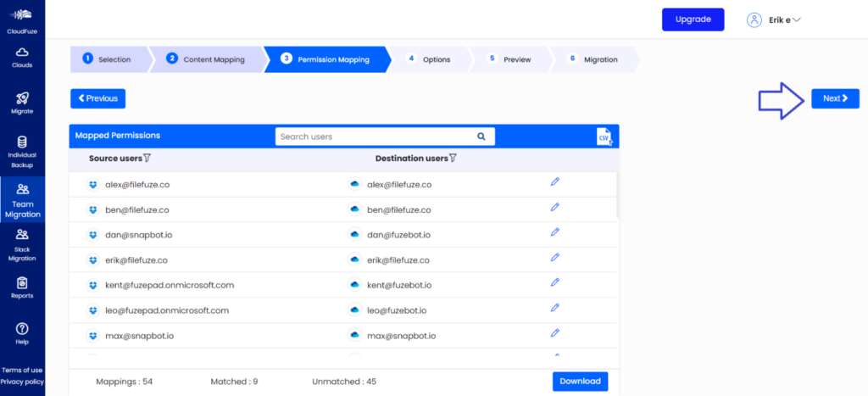Edit mapping for alex@filefuze.co
868x396 pixels.
[x=555, y=181]
